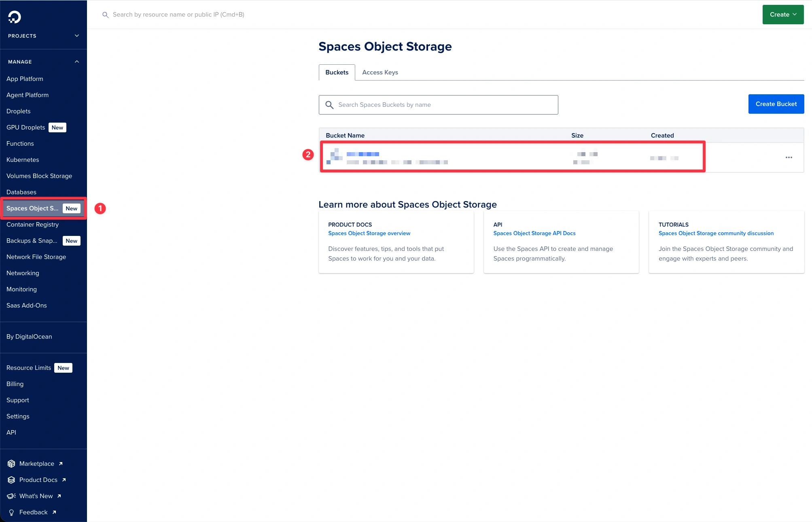Click the What's New megaphone icon
812x522 pixels.
(11, 496)
